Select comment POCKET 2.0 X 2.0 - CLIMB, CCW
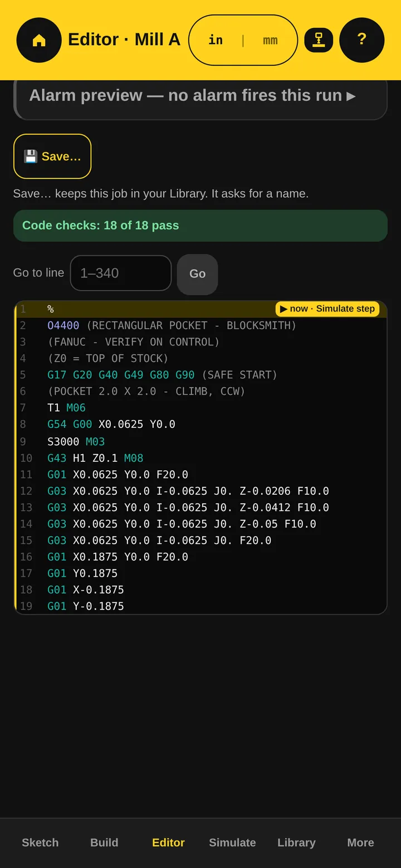401x868 pixels. coord(200,392)
